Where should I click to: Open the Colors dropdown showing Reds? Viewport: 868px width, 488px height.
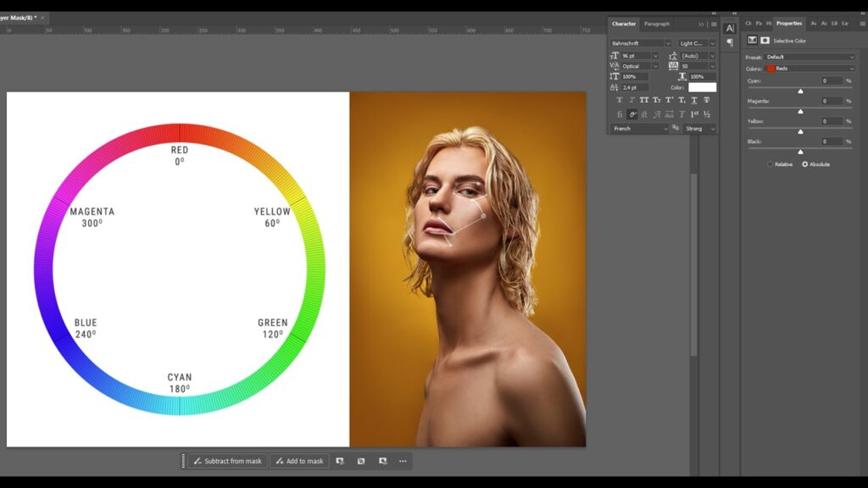coord(810,69)
